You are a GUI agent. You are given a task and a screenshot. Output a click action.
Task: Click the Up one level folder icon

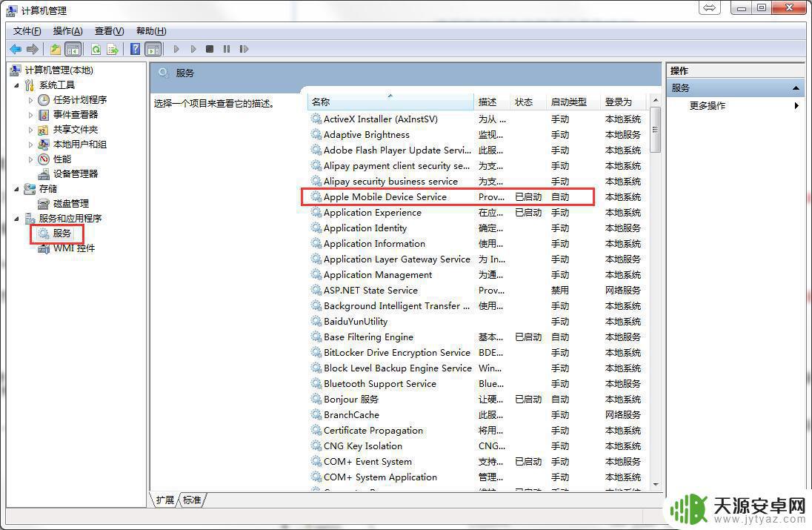click(x=56, y=49)
